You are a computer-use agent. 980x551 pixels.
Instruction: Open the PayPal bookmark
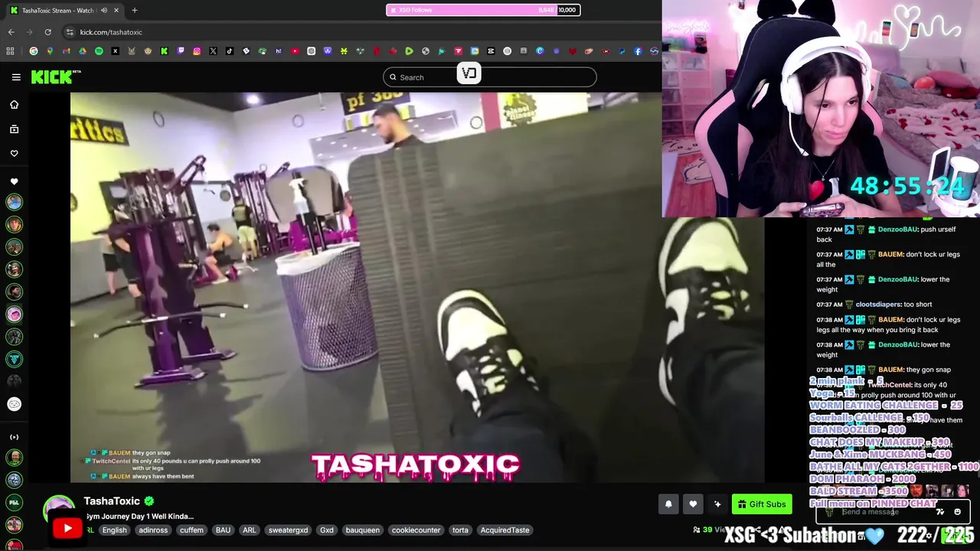622,51
